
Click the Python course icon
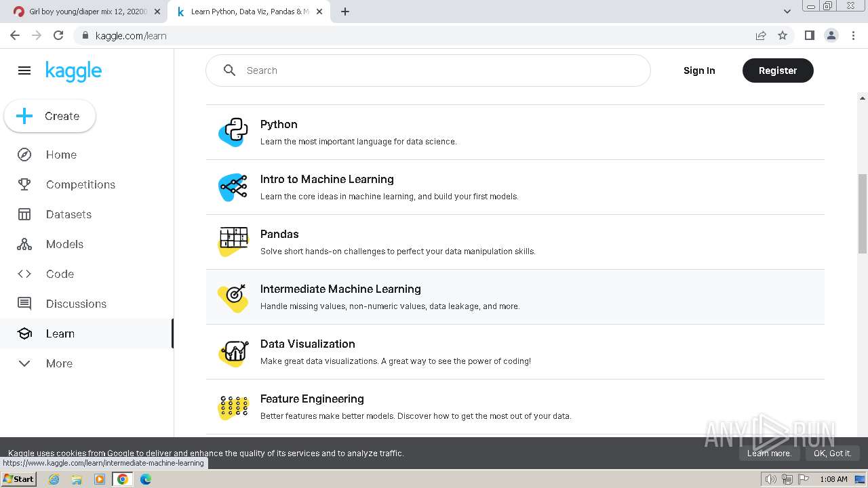click(233, 132)
